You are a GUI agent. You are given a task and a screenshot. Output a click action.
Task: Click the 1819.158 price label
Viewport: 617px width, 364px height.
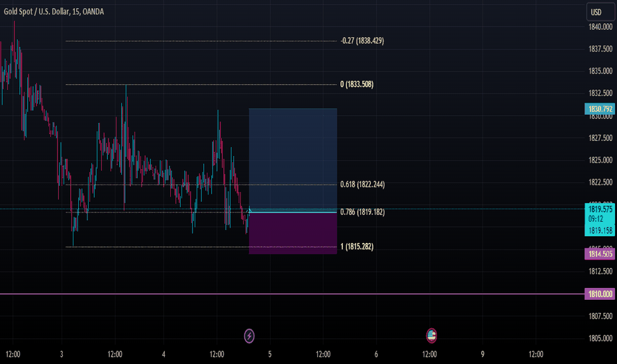tap(600, 230)
